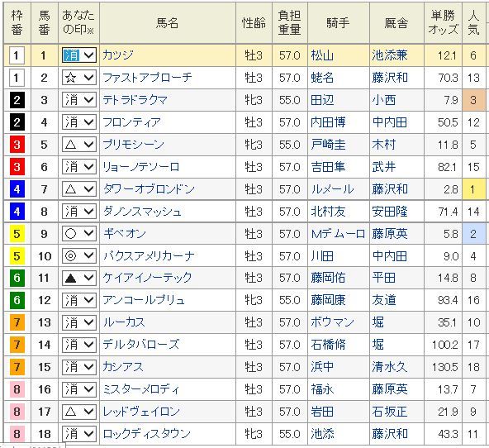Expand the ☆ mark dropdown for ファストアプローチ
Image resolution: width=489 pixels, height=448 pixels.
click(x=79, y=78)
